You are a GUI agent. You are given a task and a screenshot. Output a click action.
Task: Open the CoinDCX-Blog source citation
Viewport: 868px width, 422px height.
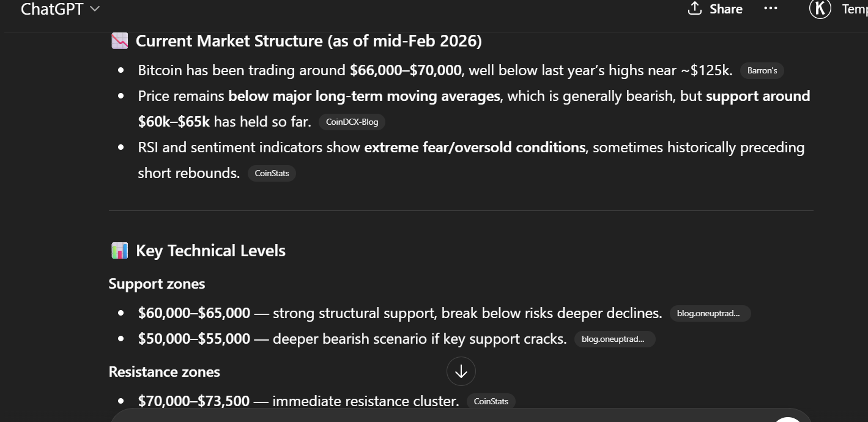tap(352, 122)
